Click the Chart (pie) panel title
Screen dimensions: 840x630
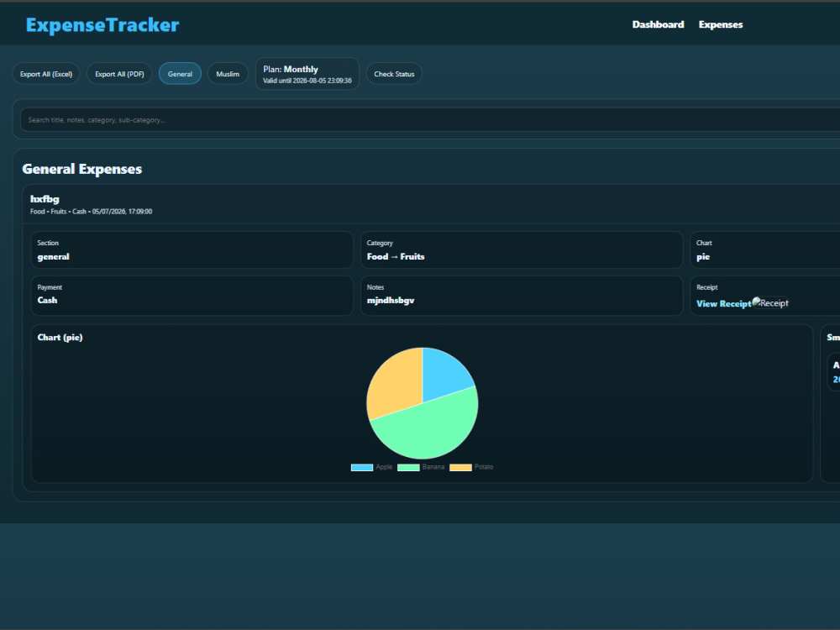(x=60, y=338)
